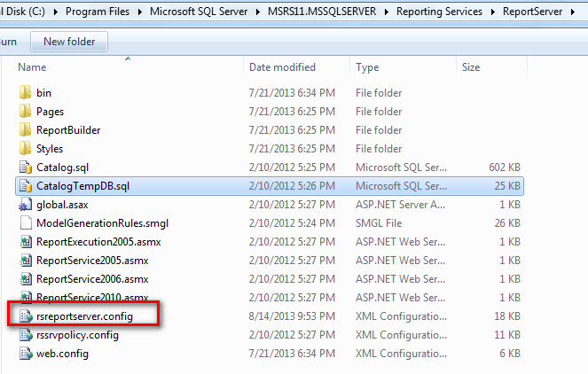This screenshot has height=374, width=588.
Task: Select the ReportExecution2005.asmx file icon
Action: (x=26, y=242)
